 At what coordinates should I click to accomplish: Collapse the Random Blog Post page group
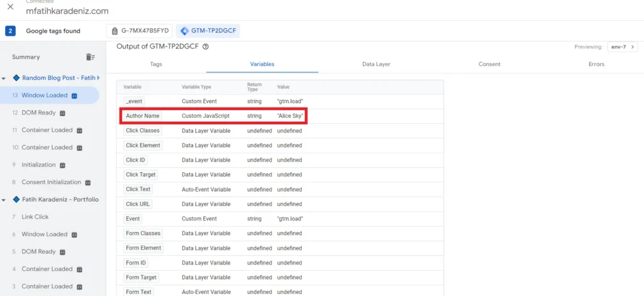click(x=4, y=79)
